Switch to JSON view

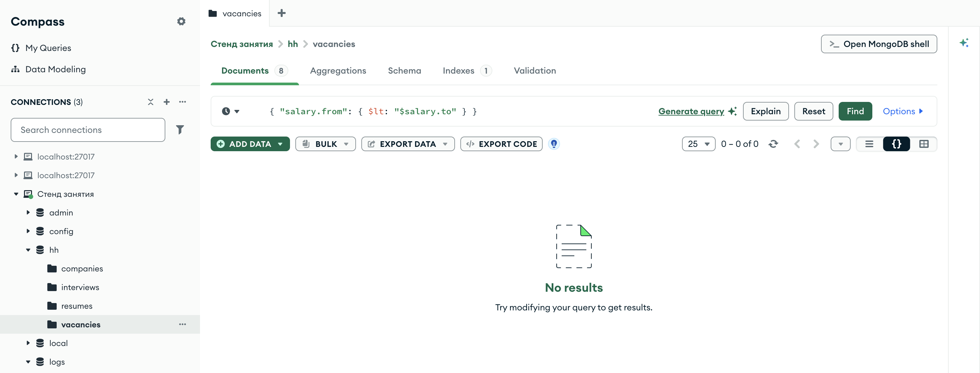[896, 144]
